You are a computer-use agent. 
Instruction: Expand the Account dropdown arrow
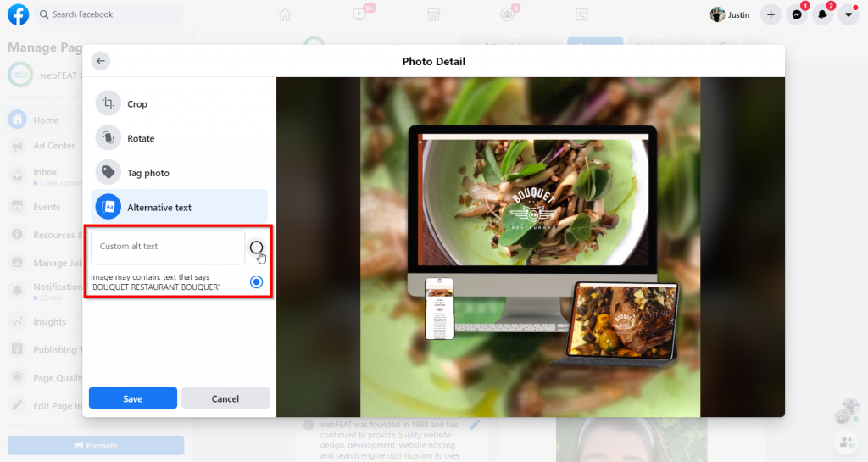(848, 15)
